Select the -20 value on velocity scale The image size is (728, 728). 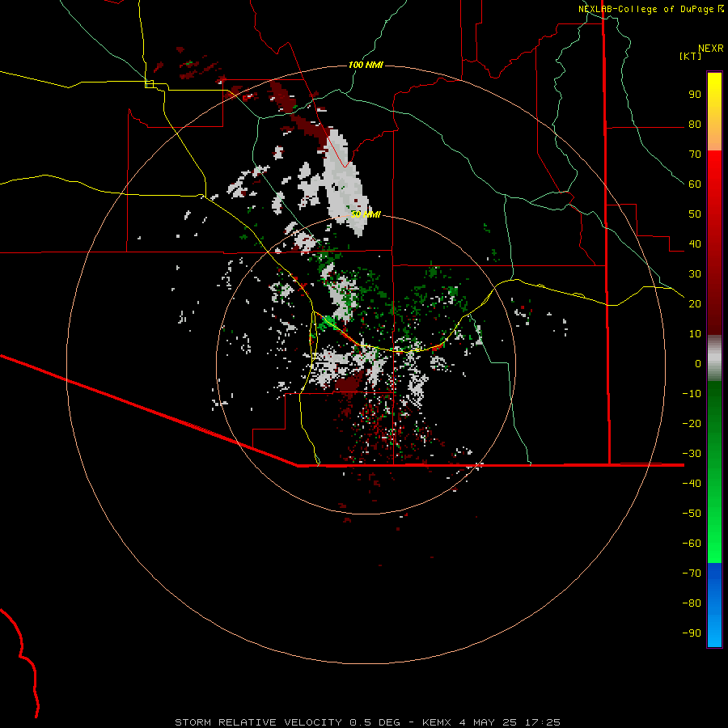click(x=692, y=424)
